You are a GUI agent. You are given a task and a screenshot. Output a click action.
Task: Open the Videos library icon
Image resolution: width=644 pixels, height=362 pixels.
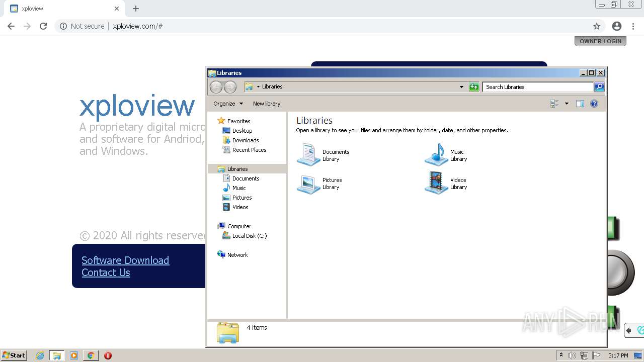[436, 184]
